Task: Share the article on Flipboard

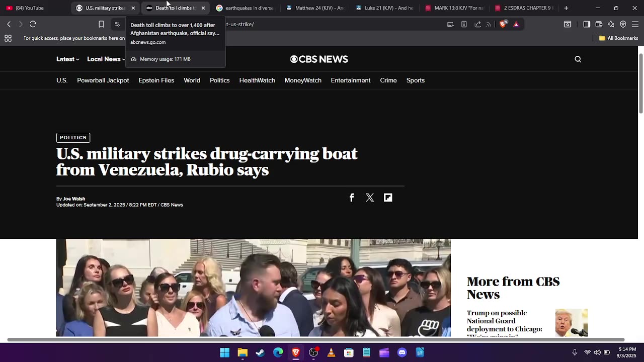Action: coord(388,198)
